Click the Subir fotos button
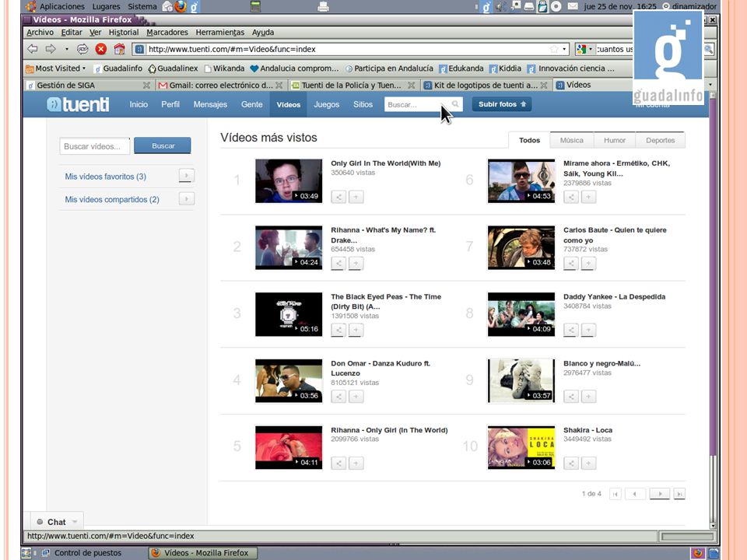Image resolution: width=747 pixels, height=560 pixels. coord(502,103)
